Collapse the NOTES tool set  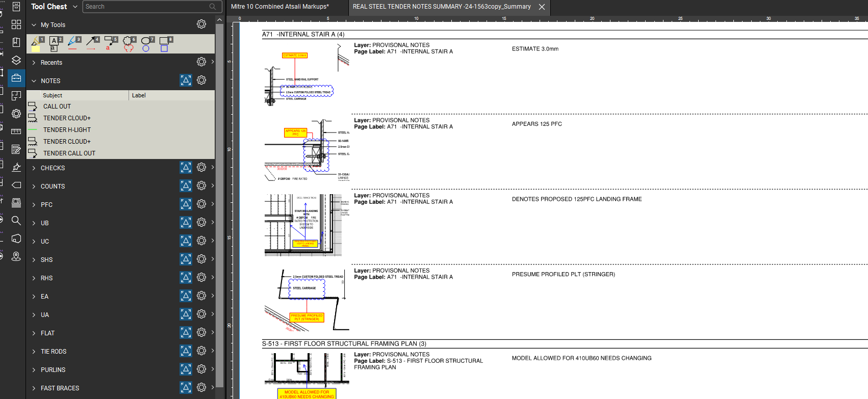click(x=34, y=81)
